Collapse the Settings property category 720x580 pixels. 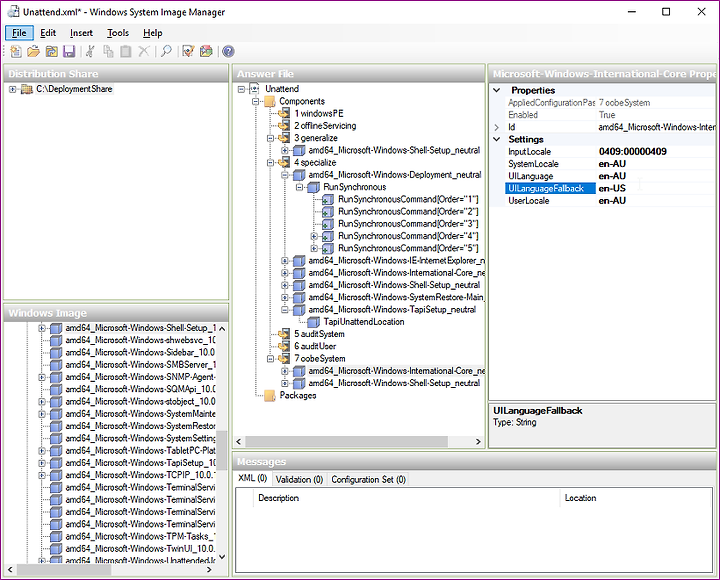point(497,139)
